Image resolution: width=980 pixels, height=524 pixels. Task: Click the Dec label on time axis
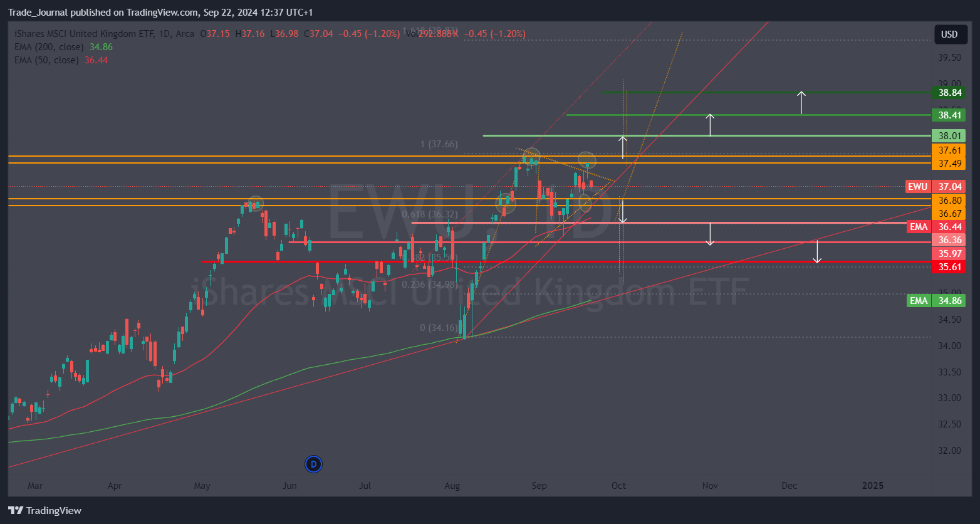point(790,486)
